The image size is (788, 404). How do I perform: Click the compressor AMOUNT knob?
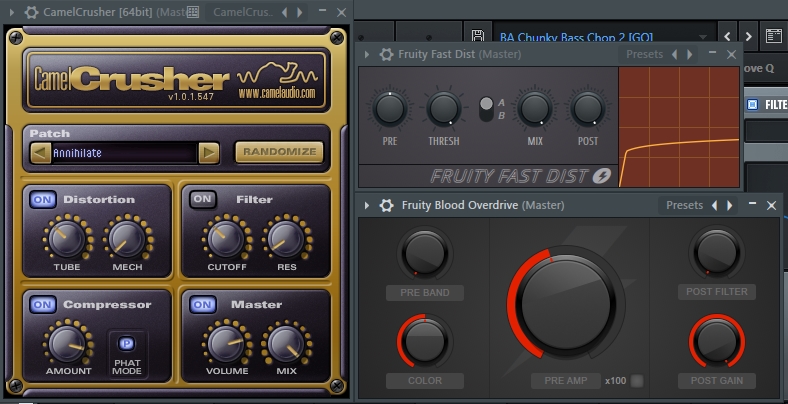67,344
